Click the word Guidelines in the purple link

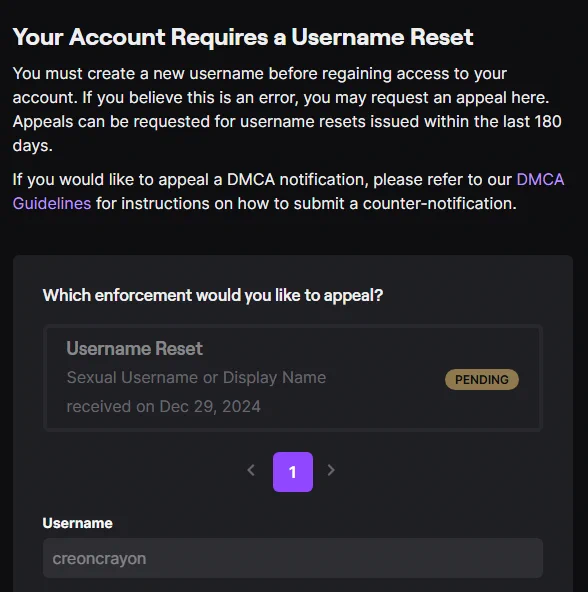tap(52, 204)
